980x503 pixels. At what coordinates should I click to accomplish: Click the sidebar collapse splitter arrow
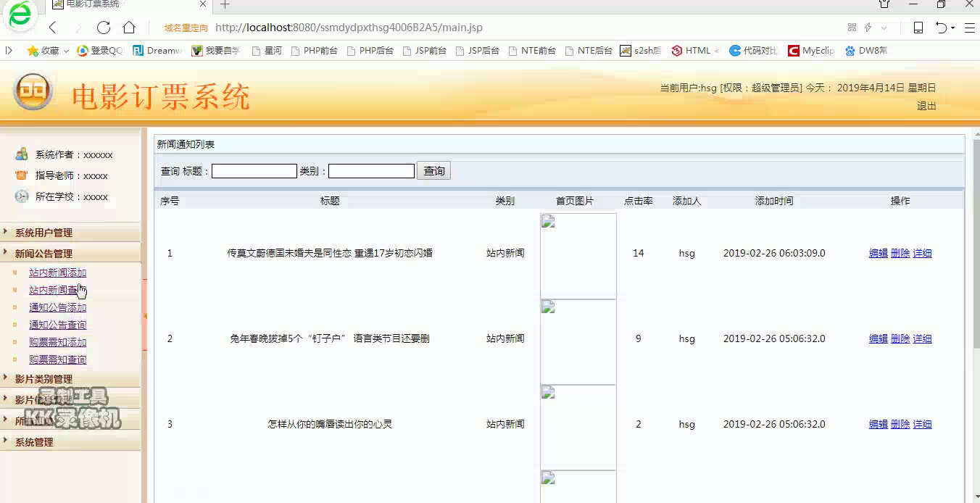[x=145, y=316]
